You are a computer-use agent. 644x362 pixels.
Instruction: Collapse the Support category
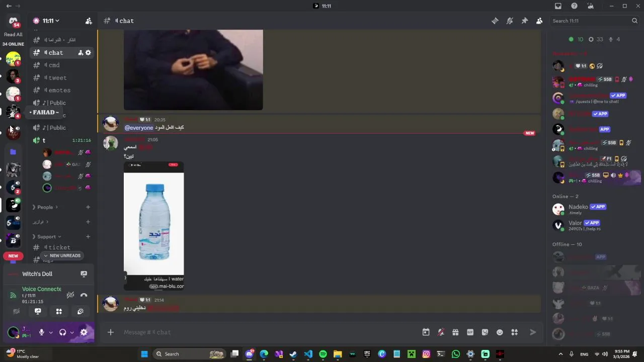47,237
